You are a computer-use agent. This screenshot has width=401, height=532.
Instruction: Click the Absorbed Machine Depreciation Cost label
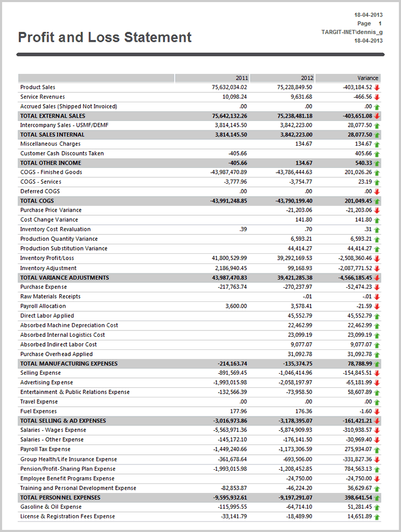(69, 325)
